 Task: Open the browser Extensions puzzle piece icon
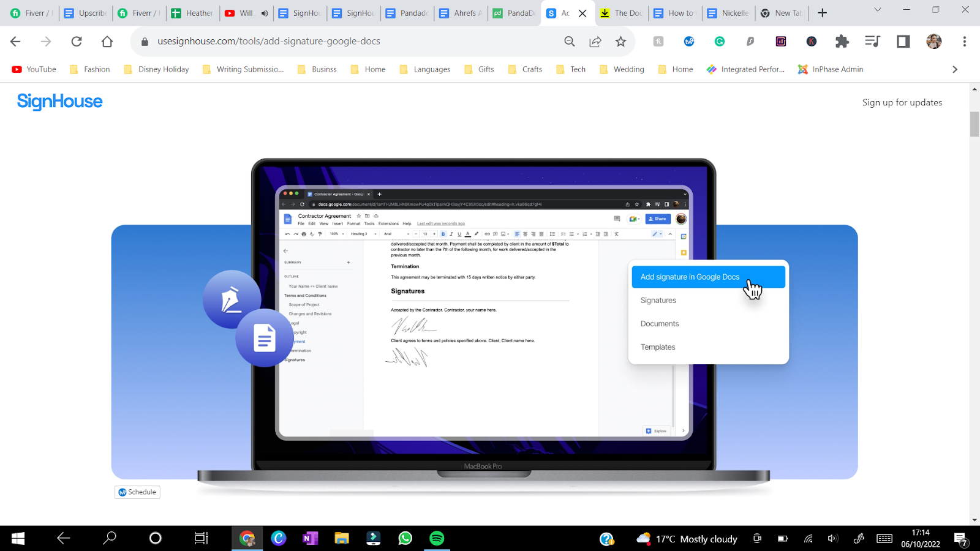(842, 41)
